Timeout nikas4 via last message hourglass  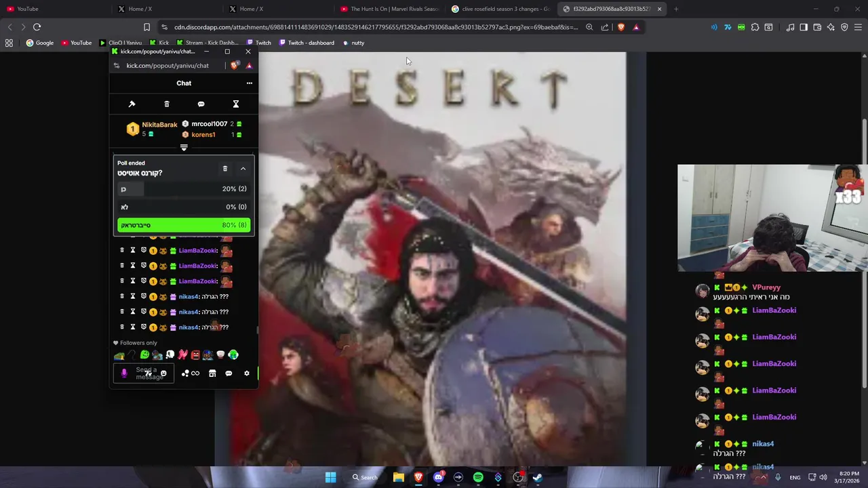pyautogui.click(x=133, y=327)
